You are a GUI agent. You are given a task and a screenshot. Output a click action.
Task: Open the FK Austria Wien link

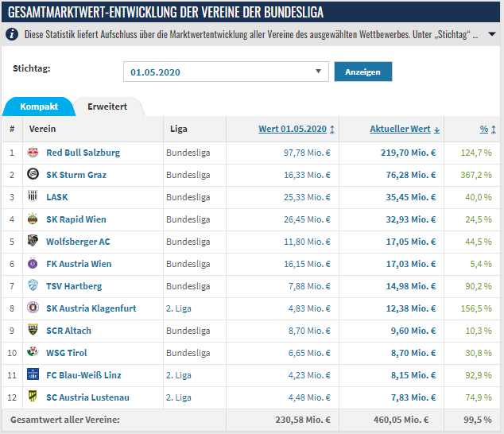[x=79, y=264]
